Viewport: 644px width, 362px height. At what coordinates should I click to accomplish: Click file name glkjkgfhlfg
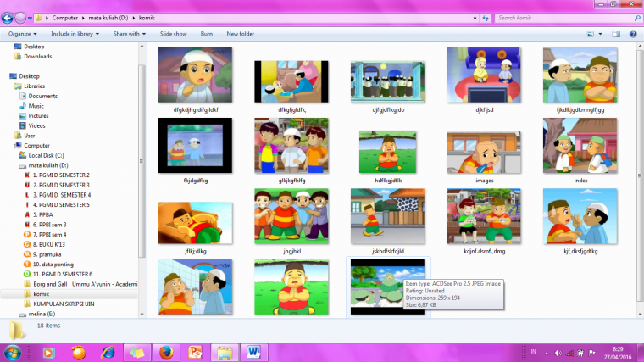click(291, 181)
